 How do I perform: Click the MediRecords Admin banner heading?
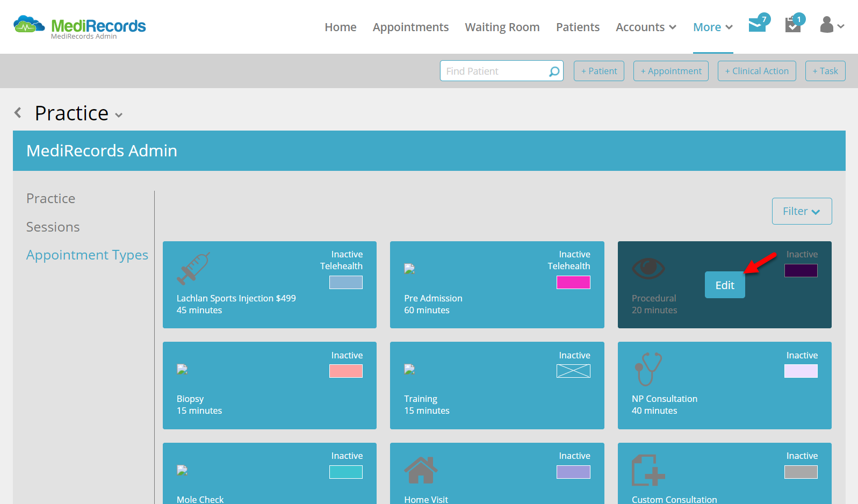(102, 151)
